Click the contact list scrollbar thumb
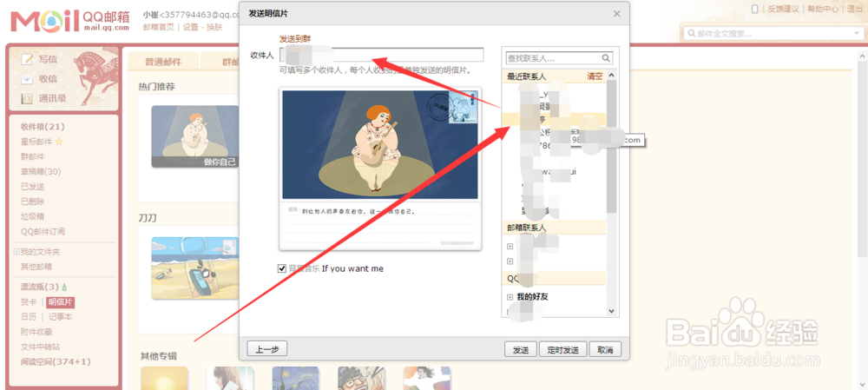The image size is (868, 390). point(612,147)
